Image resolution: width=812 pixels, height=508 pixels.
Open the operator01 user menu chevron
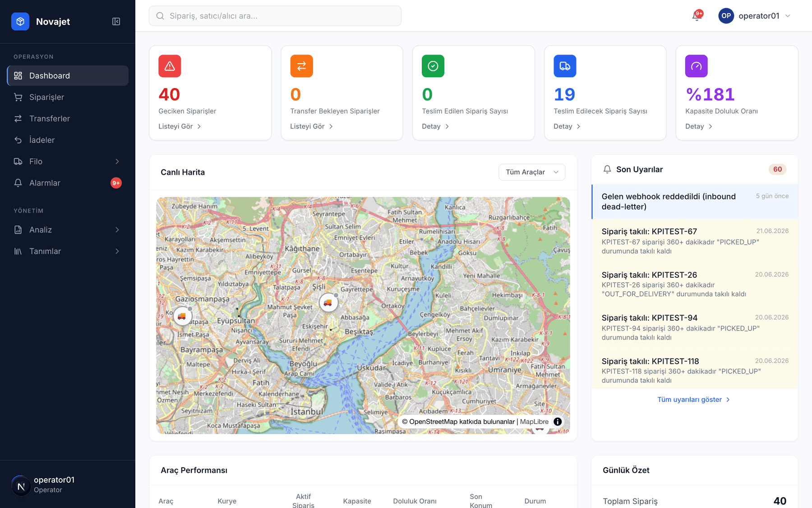click(788, 16)
